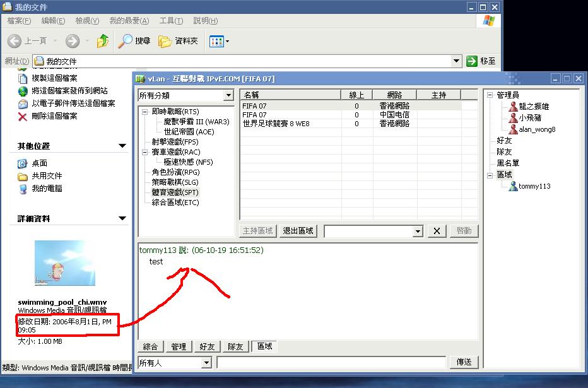
Task: Sort room list by 名稱 column header
Action: coord(290,95)
